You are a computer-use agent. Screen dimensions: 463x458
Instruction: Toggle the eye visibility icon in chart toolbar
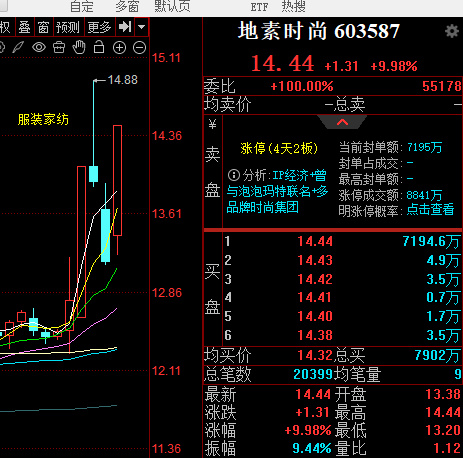coord(39,47)
